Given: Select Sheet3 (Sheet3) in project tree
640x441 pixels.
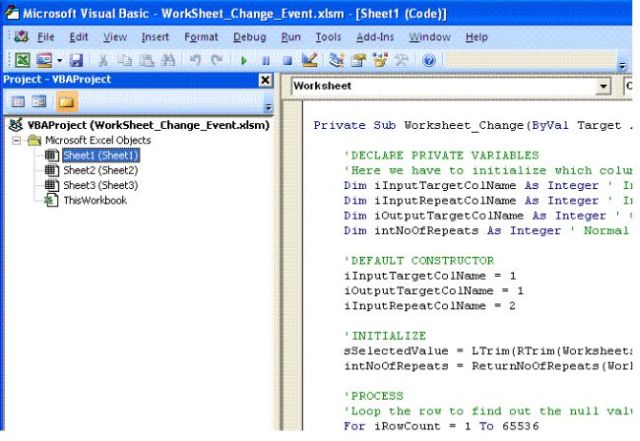Looking at the screenshot, I should click(100, 185).
